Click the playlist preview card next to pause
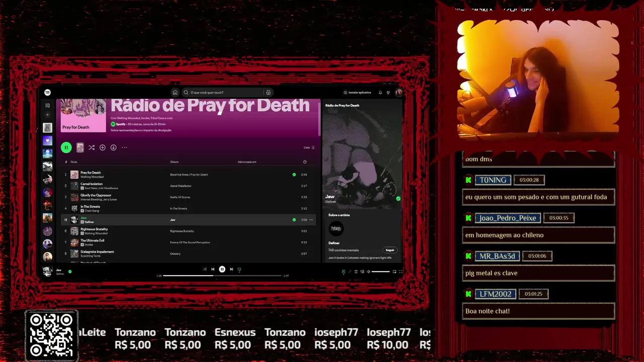The width and height of the screenshot is (644, 362). click(x=80, y=147)
